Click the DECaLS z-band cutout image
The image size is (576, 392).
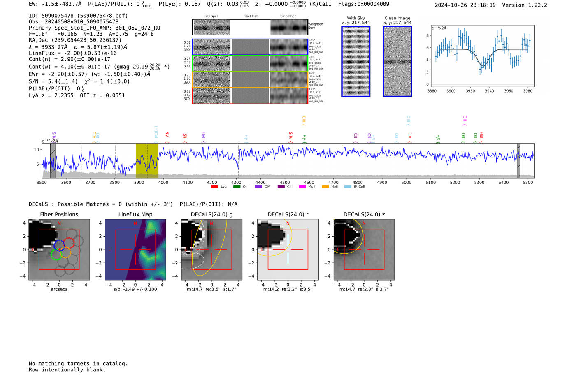point(364,250)
